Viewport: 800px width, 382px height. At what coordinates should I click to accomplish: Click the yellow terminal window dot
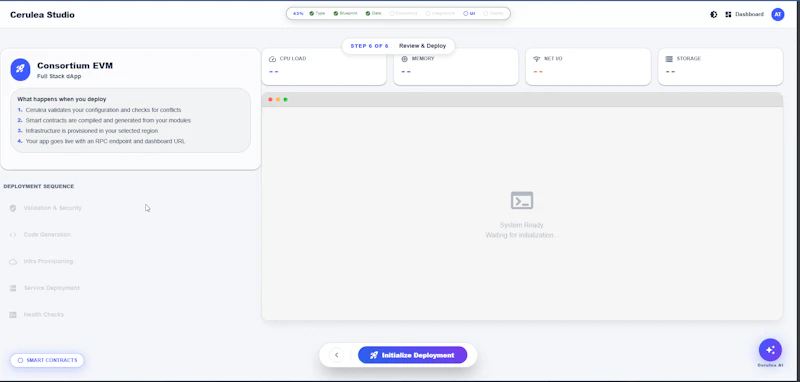click(278, 99)
